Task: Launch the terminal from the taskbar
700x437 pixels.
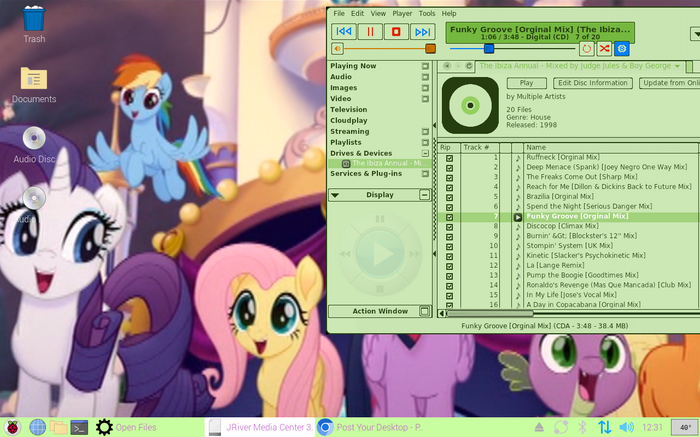Action: 79,427
